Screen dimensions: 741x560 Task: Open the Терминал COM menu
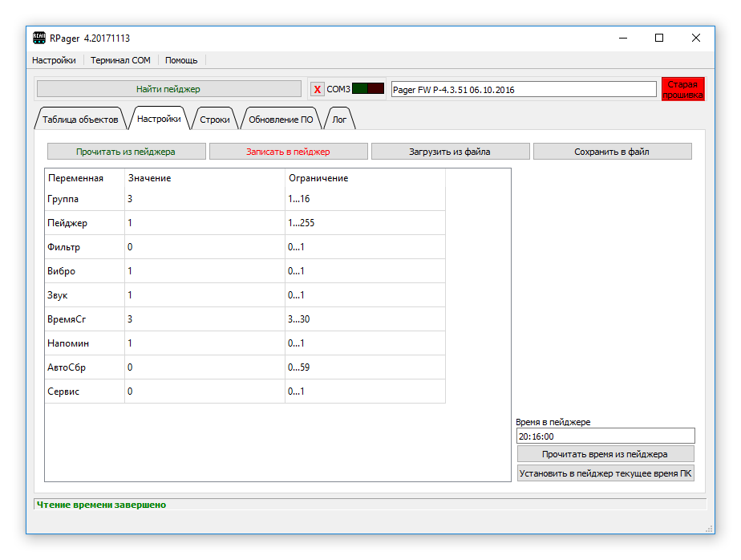120,60
